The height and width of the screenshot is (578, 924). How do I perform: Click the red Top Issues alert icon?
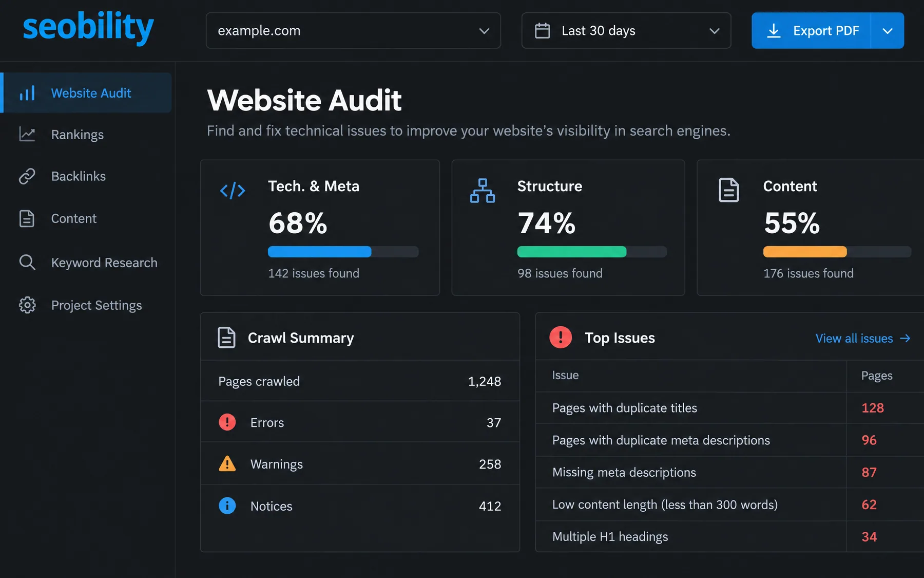coord(561,338)
